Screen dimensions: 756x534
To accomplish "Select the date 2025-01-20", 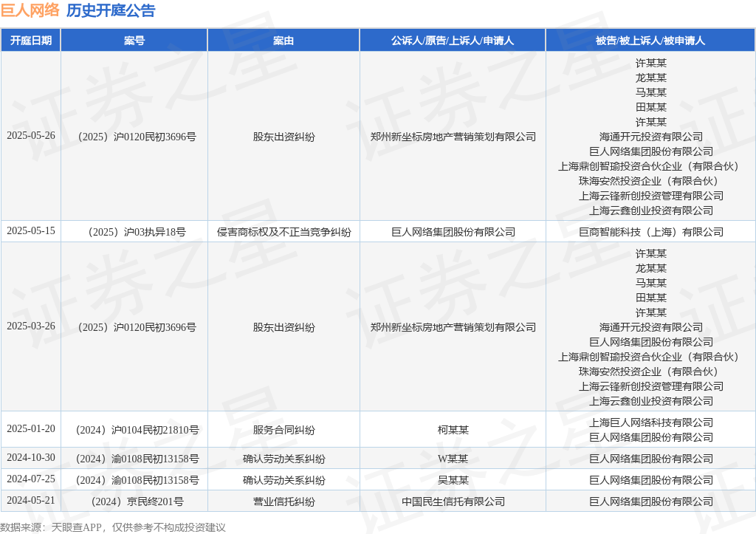I will click(x=31, y=429).
